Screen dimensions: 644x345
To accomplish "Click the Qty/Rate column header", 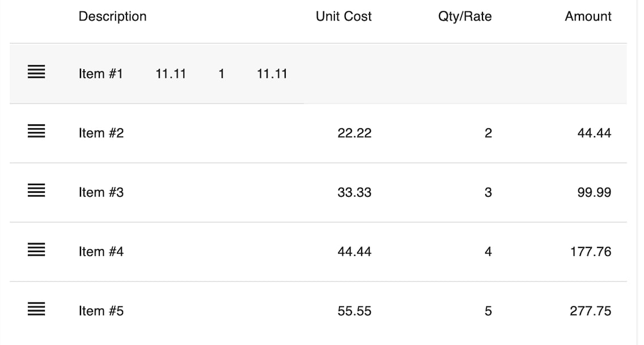I will 464,16.
